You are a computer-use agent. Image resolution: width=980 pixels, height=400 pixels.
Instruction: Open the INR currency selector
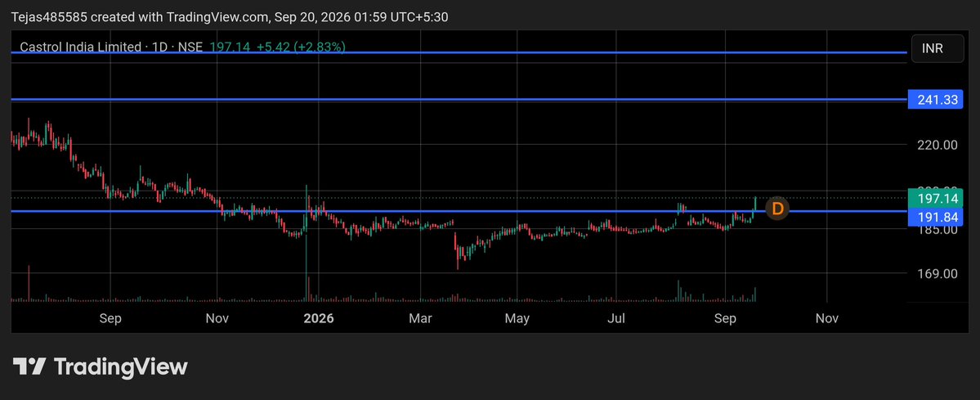point(937,48)
